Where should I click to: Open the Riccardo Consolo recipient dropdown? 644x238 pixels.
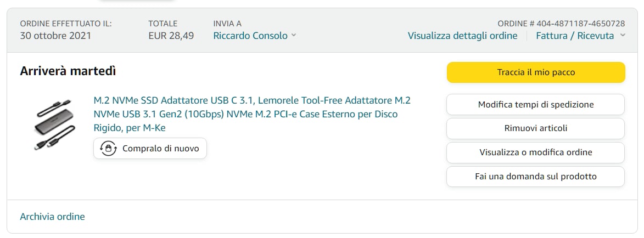click(x=250, y=36)
